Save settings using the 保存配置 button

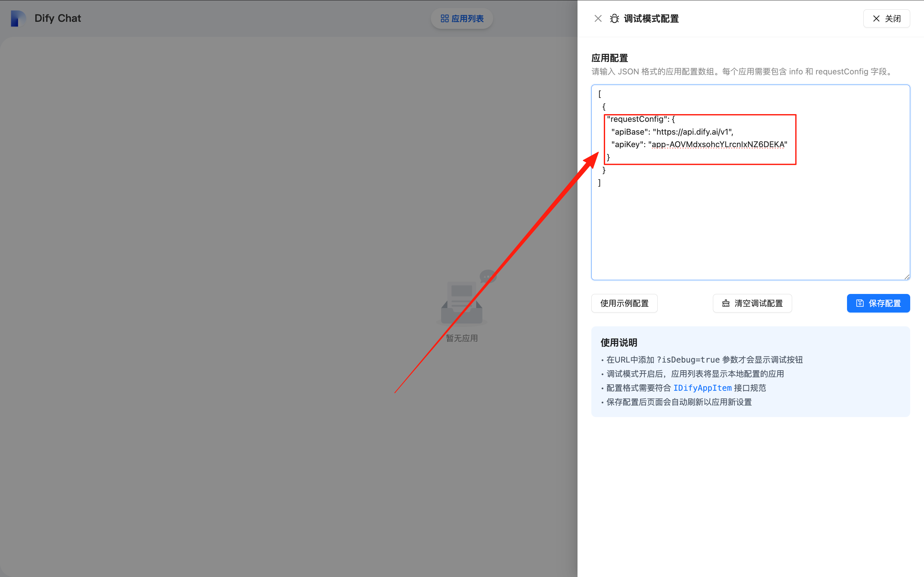click(x=878, y=303)
